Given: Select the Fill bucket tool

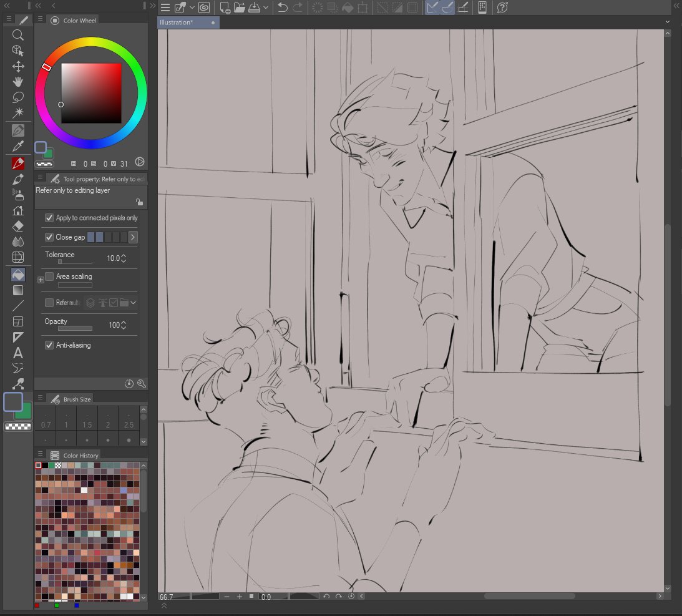Looking at the screenshot, I should point(18,275).
